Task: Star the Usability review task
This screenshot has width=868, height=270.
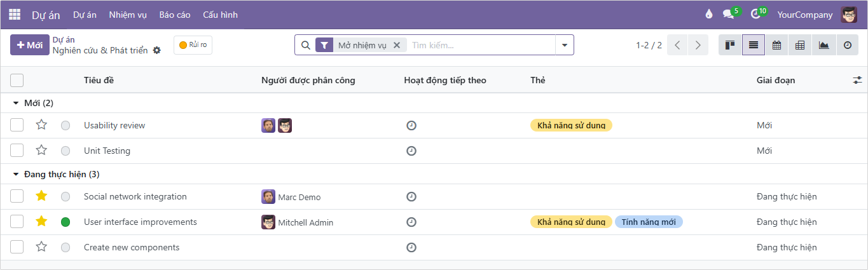Action: pyautogui.click(x=41, y=125)
